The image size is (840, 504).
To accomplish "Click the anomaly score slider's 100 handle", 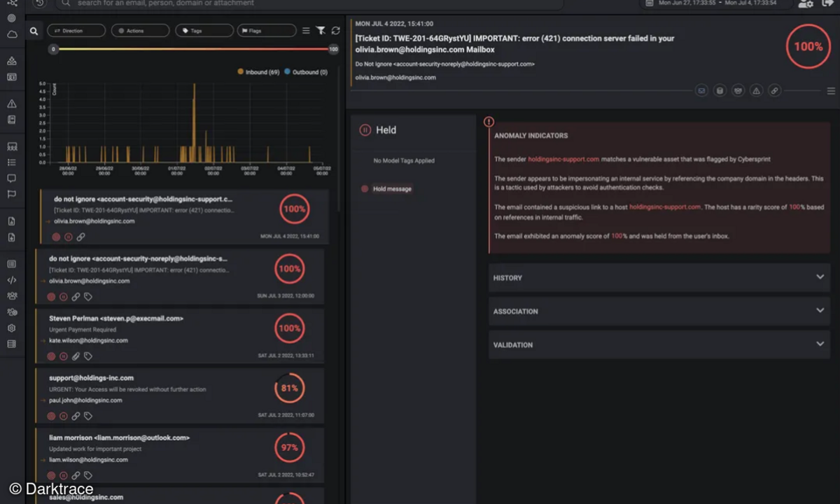I will [333, 49].
